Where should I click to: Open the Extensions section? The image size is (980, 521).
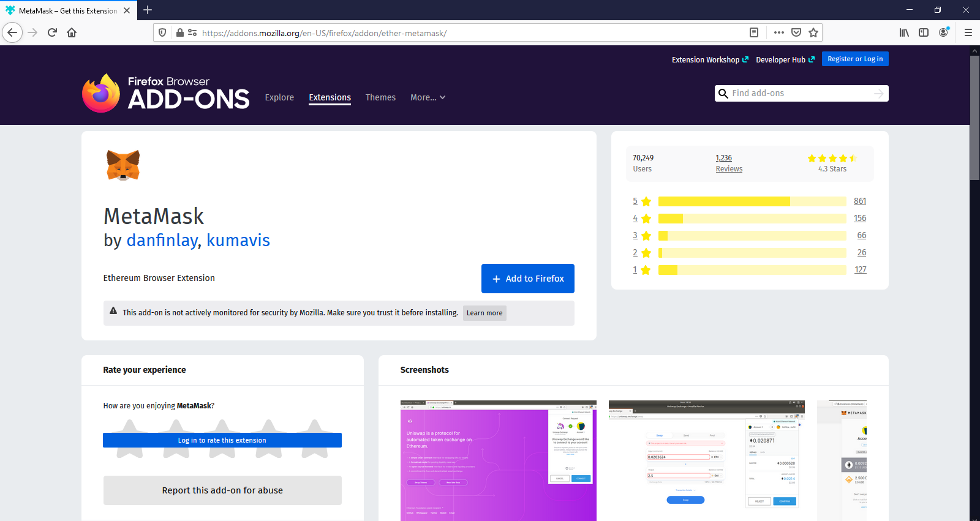[x=330, y=97]
